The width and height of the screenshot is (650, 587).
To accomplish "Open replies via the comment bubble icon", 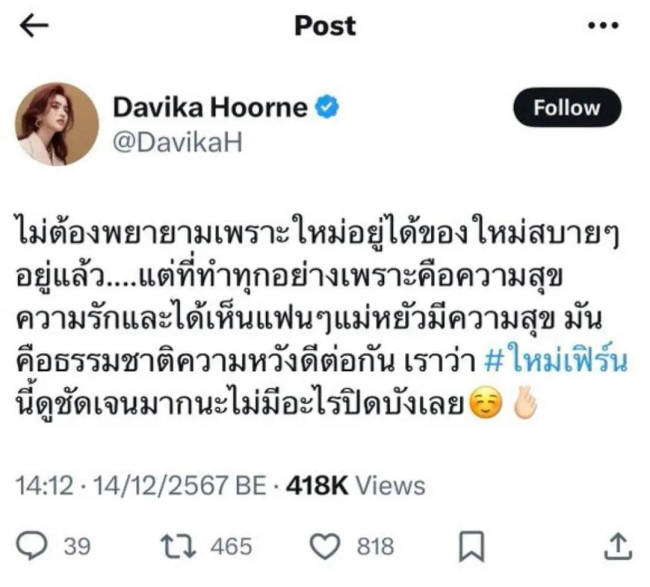I will point(32,546).
